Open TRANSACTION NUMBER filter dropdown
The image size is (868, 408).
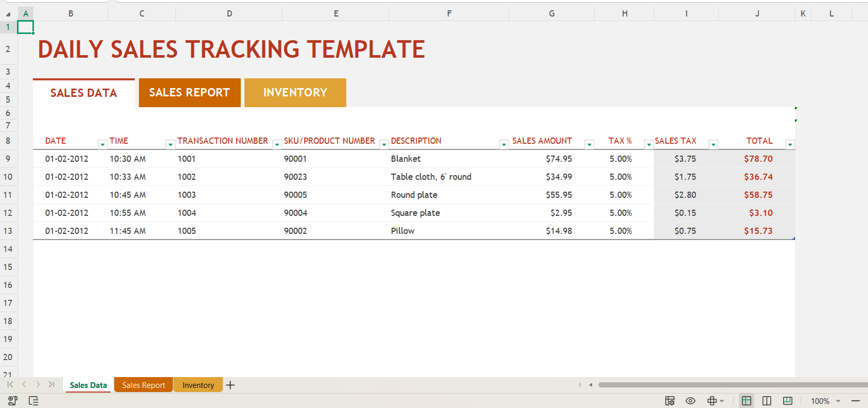pos(277,145)
